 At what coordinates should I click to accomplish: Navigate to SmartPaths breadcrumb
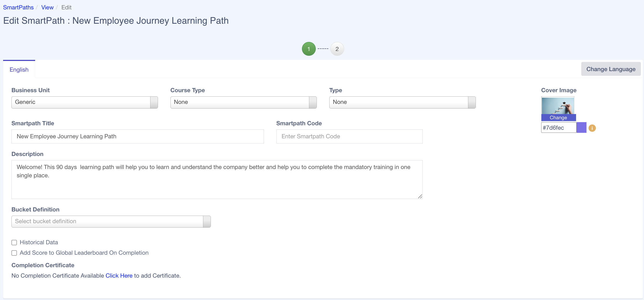point(18,7)
